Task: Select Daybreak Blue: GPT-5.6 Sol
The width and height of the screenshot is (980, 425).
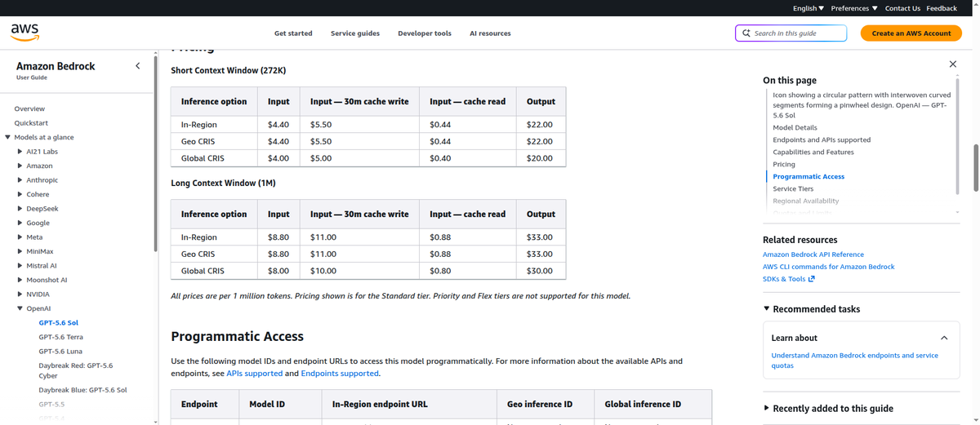Action: click(83, 390)
